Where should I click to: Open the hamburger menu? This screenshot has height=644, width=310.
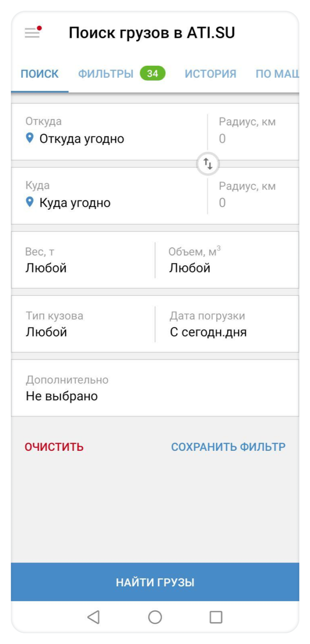click(32, 33)
